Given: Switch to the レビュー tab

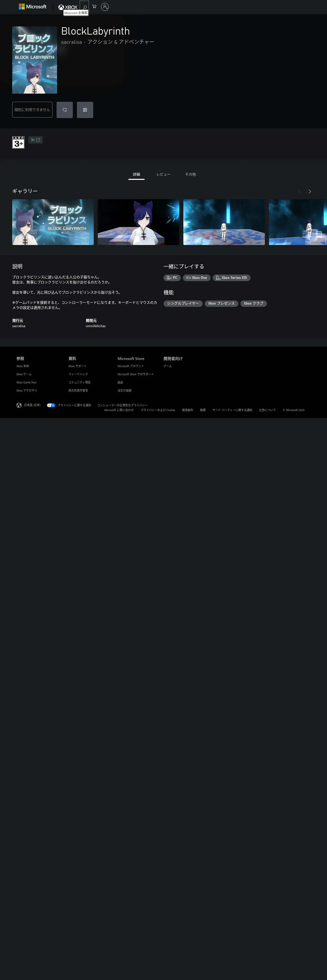Looking at the screenshot, I should coord(163,174).
